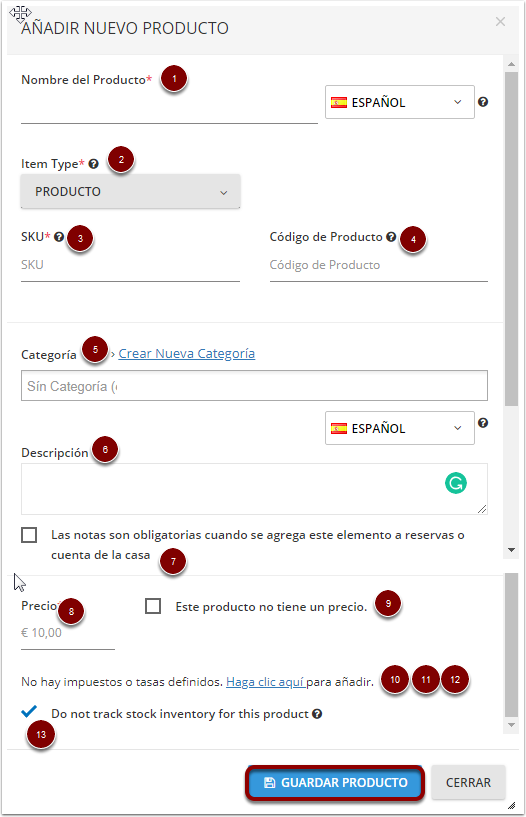Check 'Este producto no tiene un precio'
The height and width of the screenshot is (817, 526).
[x=153, y=606]
